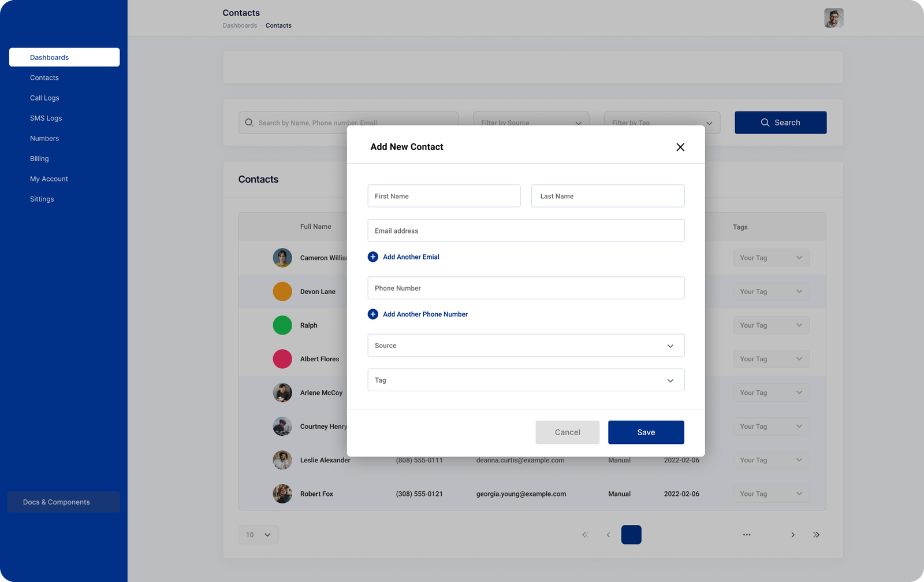The image size is (924, 582).
Task: Close the Add New Contact dialog
Action: pos(680,147)
